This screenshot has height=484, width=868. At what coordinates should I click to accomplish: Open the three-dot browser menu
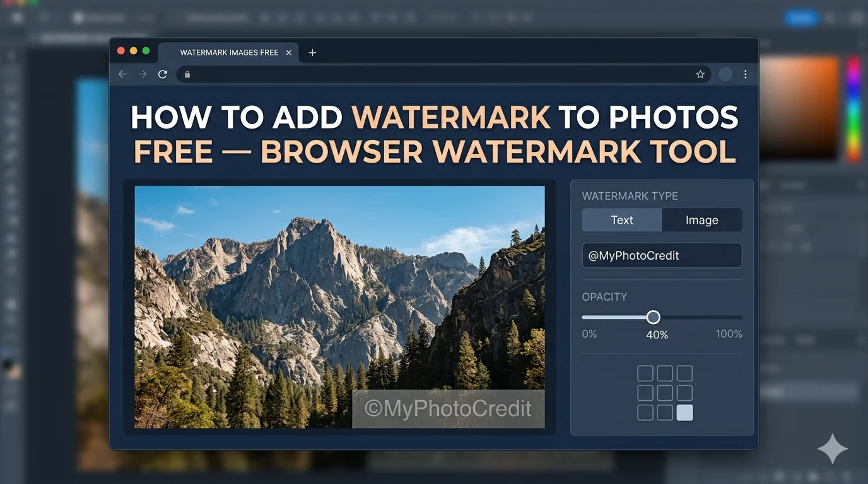[x=746, y=74]
